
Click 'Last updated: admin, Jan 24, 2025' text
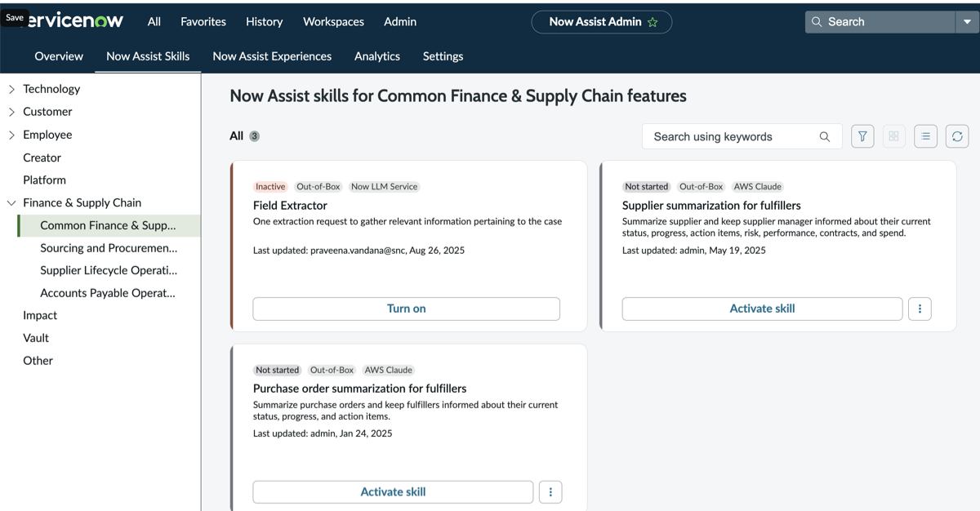[x=323, y=433]
